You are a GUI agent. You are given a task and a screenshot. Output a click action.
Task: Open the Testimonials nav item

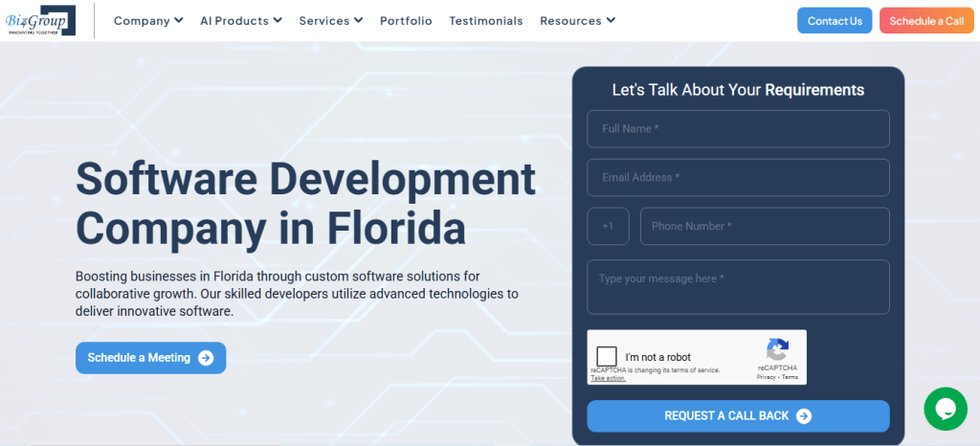coord(486,20)
